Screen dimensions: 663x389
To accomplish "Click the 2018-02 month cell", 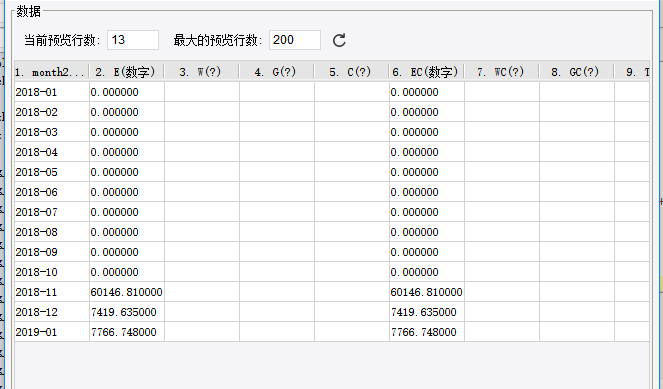I will [52, 112].
